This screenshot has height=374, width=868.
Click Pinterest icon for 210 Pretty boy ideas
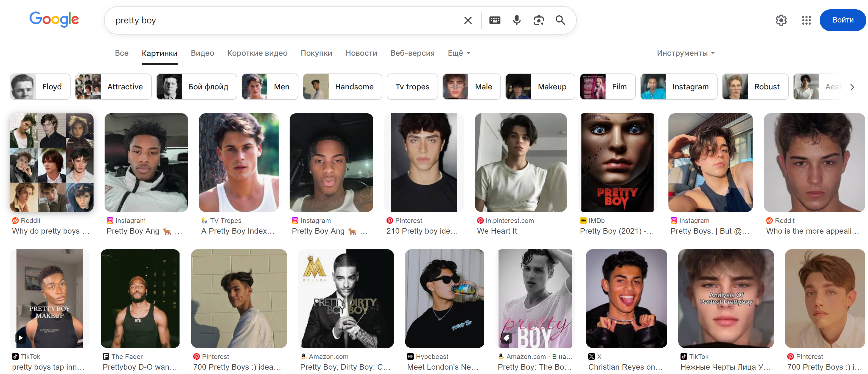tap(390, 220)
